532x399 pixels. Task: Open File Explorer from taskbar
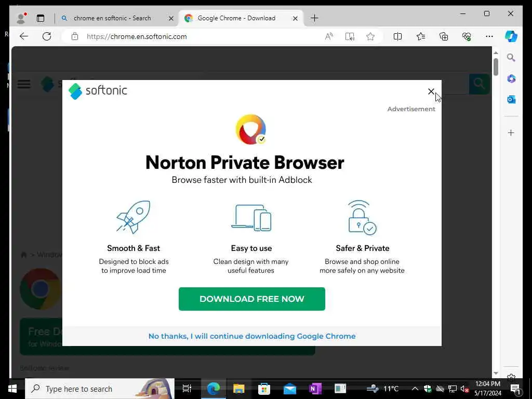coord(239,389)
